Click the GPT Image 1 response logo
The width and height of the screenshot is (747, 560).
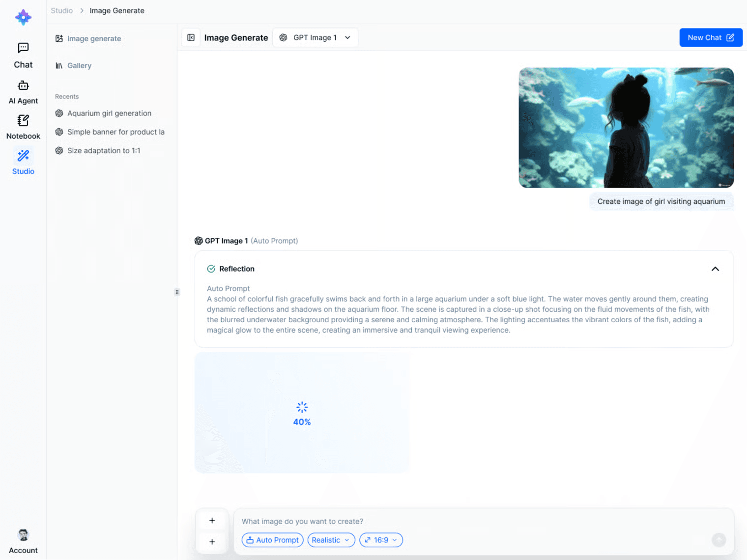[199, 241]
